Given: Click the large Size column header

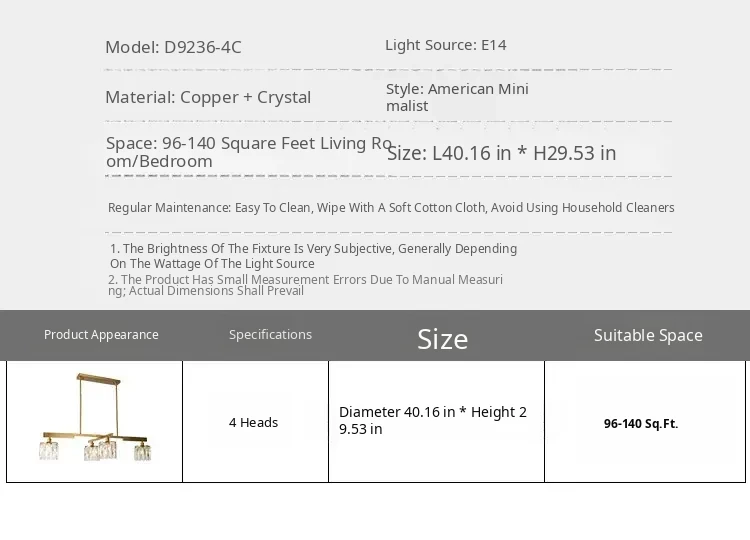Looking at the screenshot, I should (442, 339).
